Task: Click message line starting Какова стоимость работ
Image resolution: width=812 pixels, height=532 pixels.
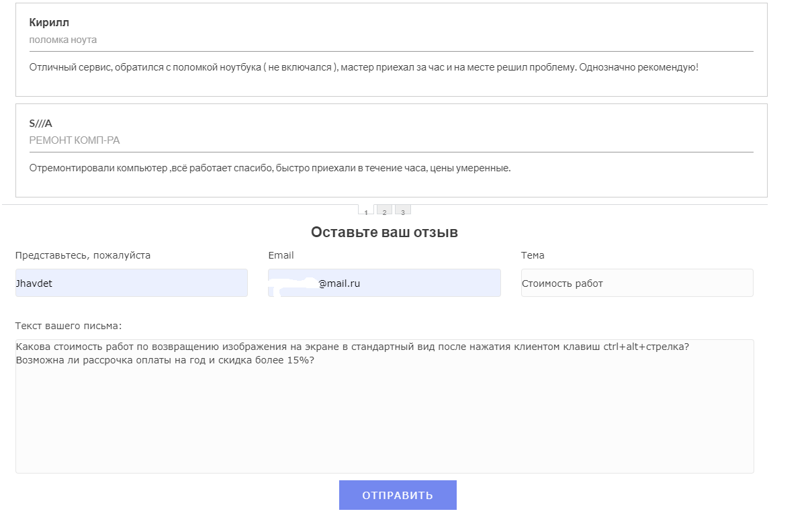Action: (x=352, y=347)
